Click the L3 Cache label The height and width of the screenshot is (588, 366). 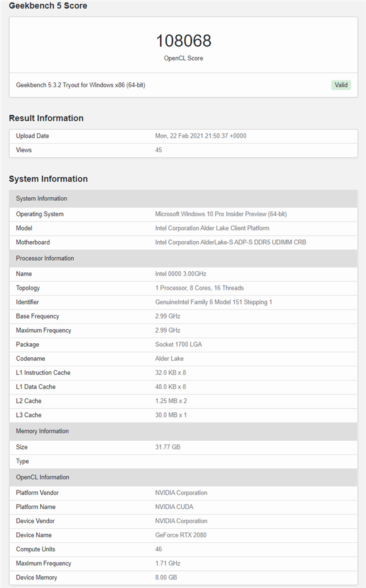point(29,415)
